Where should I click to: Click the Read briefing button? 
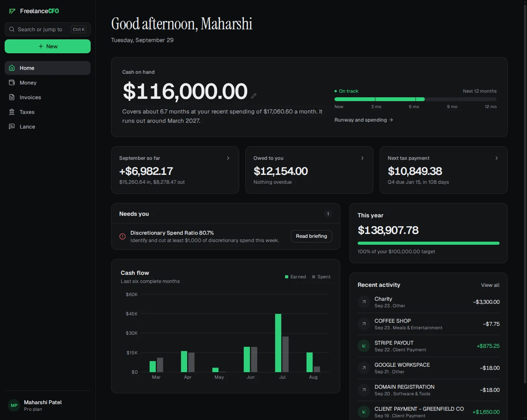click(311, 236)
